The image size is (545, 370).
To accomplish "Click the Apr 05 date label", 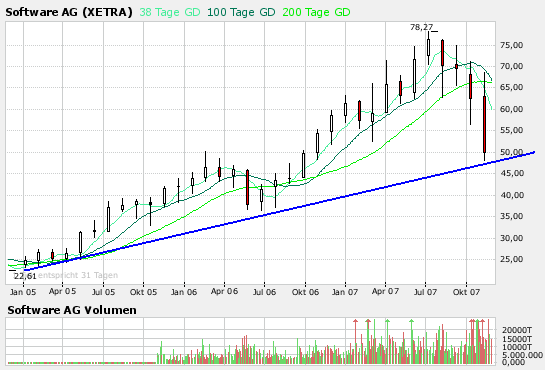I will pos(62,291).
